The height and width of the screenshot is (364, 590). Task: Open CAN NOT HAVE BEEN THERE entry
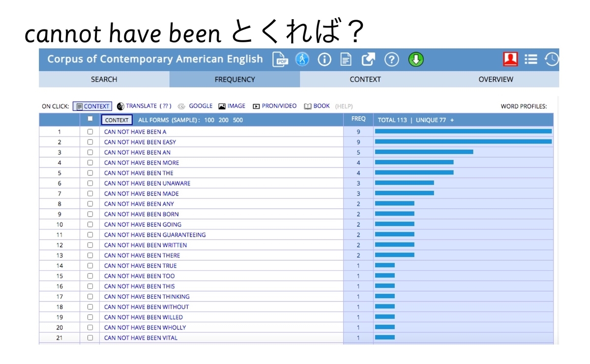(x=142, y=255)
